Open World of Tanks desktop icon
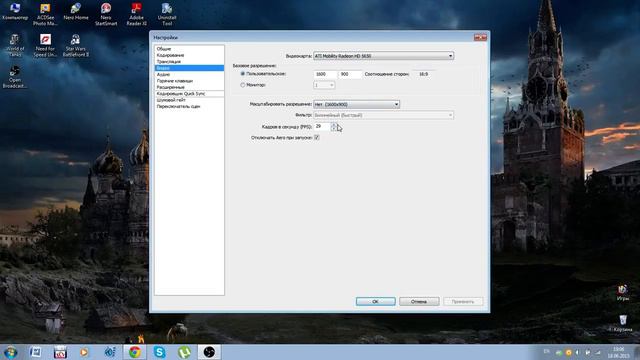The height and width of the screenshot is (360, 640). [x=15, y=45]
